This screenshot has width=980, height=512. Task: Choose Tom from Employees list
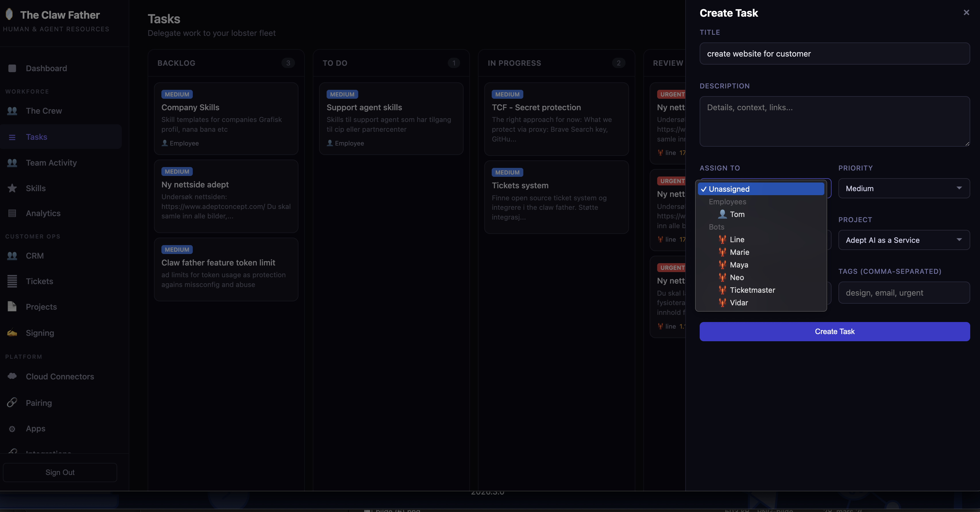737,214
